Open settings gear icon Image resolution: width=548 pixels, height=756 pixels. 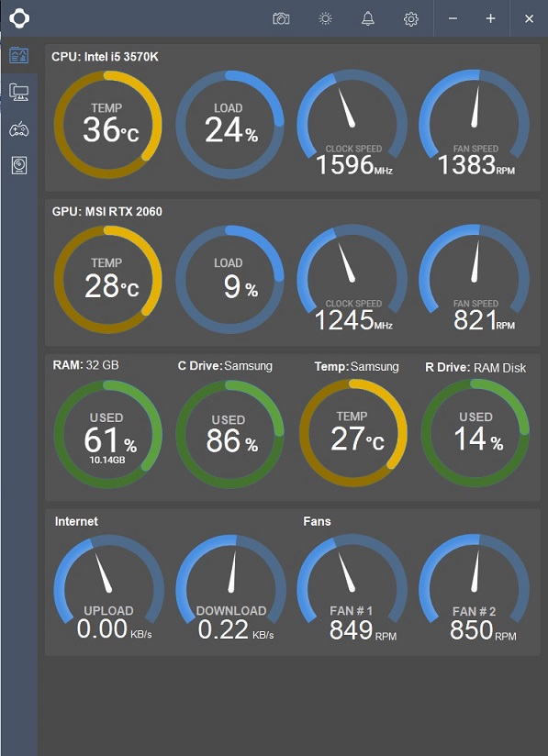(410, 19)
